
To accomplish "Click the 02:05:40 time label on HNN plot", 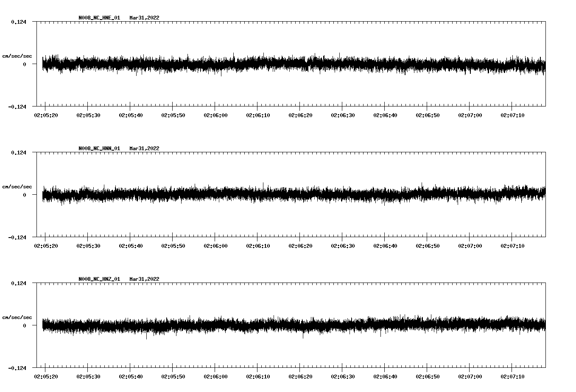I will coord(131,246).
